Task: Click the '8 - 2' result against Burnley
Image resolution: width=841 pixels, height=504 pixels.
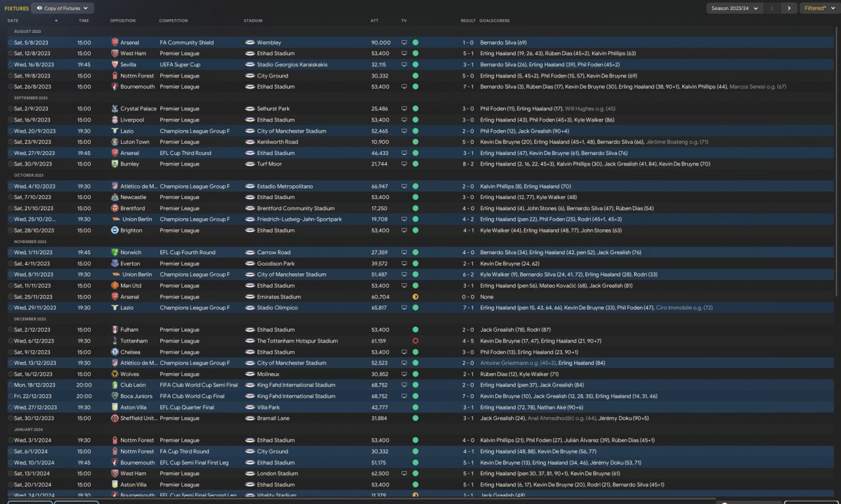Action: pyautogui.click(x=468, y=164)
